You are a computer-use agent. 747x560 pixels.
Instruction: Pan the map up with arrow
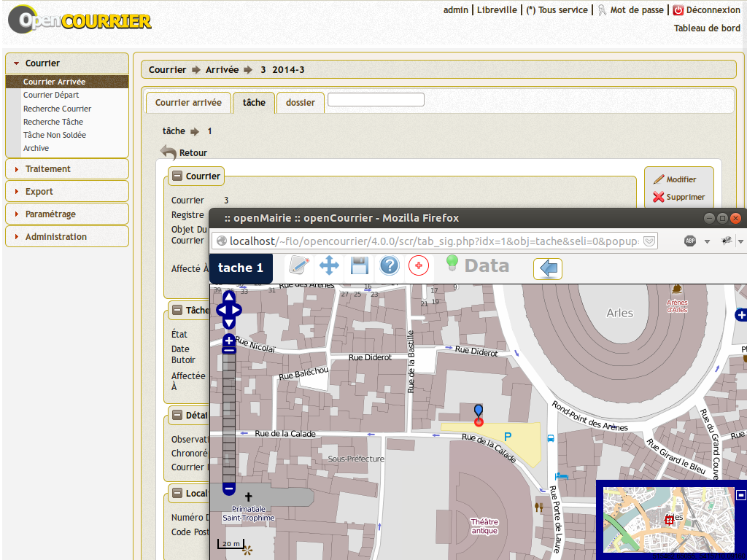(x=229, y=297)
